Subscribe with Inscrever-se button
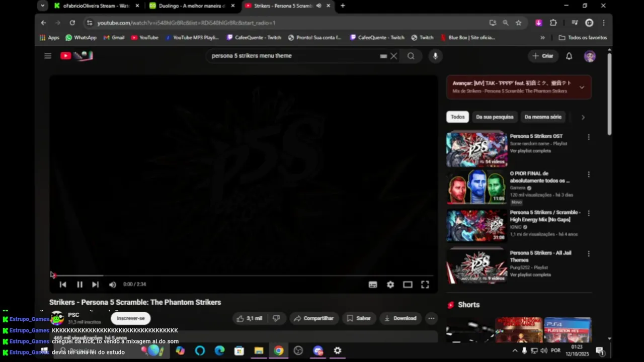644x362 pixels. tap(131, 318)
